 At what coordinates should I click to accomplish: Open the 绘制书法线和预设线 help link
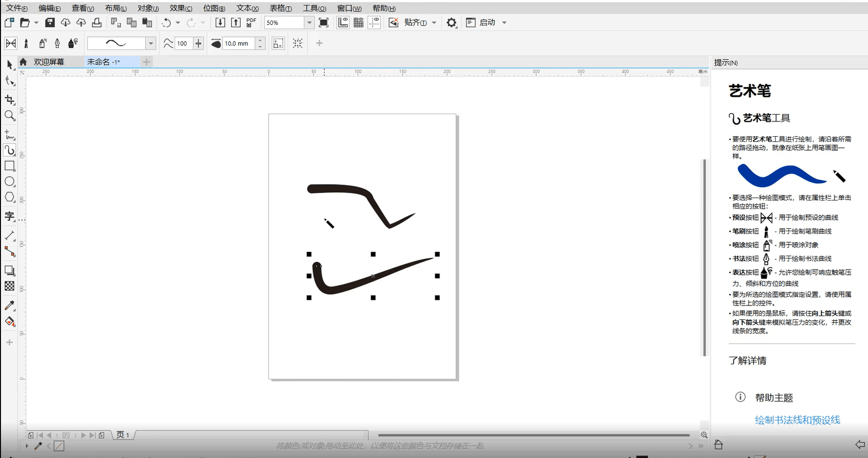click(797, 420)
